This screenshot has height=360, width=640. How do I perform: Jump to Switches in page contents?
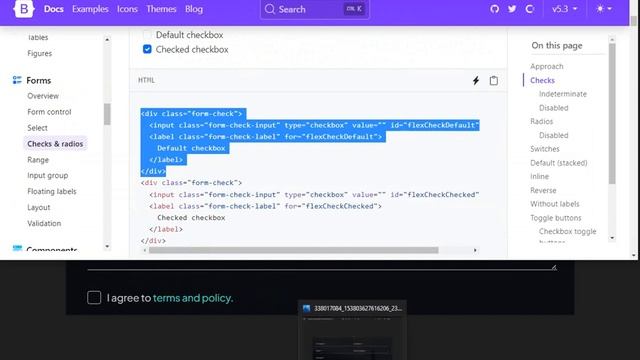(544, 149)
